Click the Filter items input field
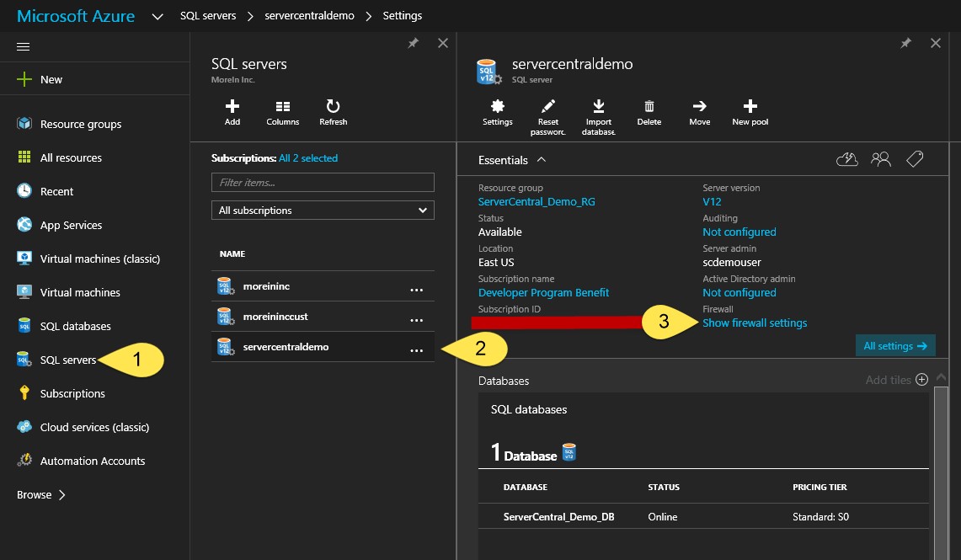The image size is (961, 560). coord(323,183)
